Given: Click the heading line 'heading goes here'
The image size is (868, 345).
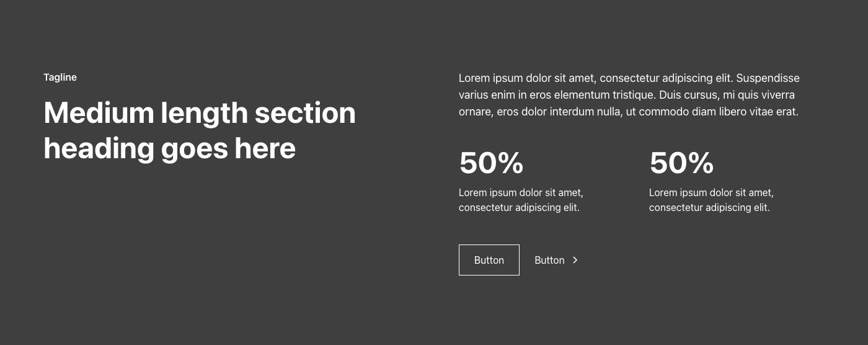Looking at the screenshot, I should click(169, 149).
